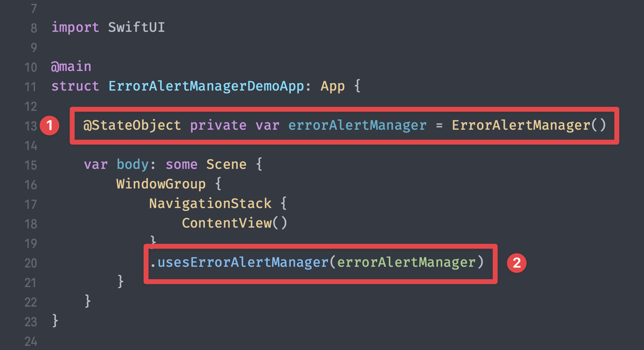Screen dimensions: 644x350
Task: Click the @main attribute
Action: [71, 66]
